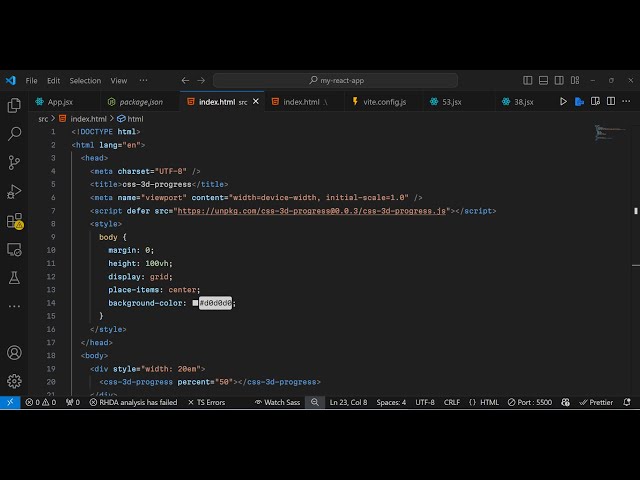Open the Testing flask icon view

click(x=14, y=277)
